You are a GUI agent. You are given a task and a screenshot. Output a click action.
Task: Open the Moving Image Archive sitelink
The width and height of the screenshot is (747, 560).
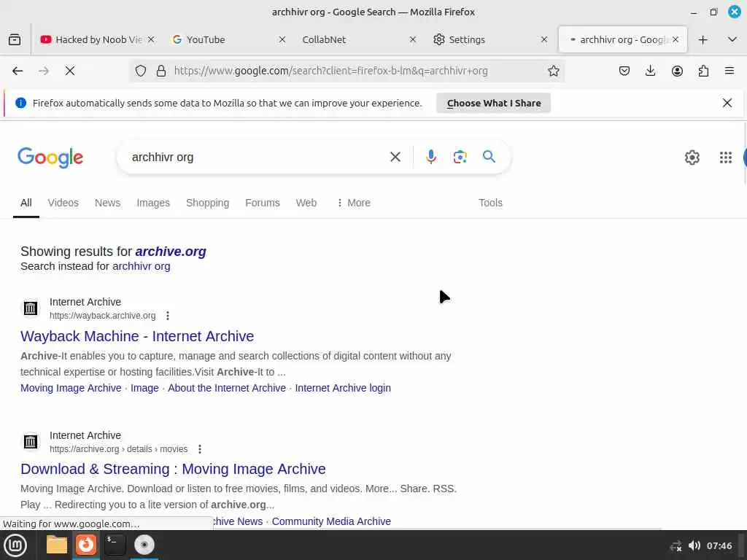(71, 388)
